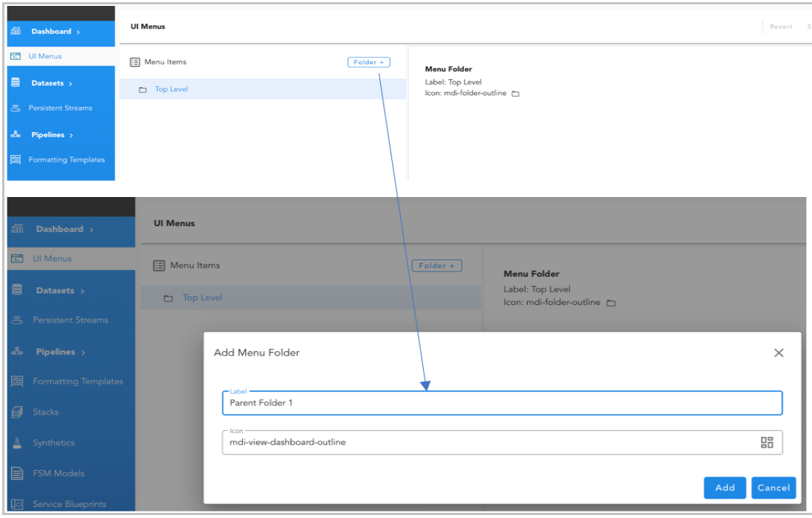Viewport: 812px width, 518px height.
Task: Click the Add button in the dialog
Action: (724, 488)
